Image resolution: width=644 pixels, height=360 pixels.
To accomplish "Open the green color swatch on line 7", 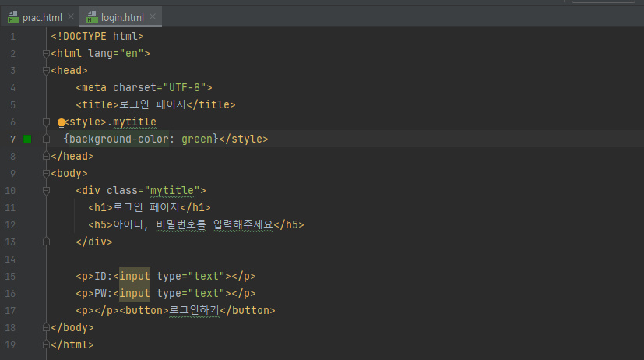I will [x=27, y=139].
